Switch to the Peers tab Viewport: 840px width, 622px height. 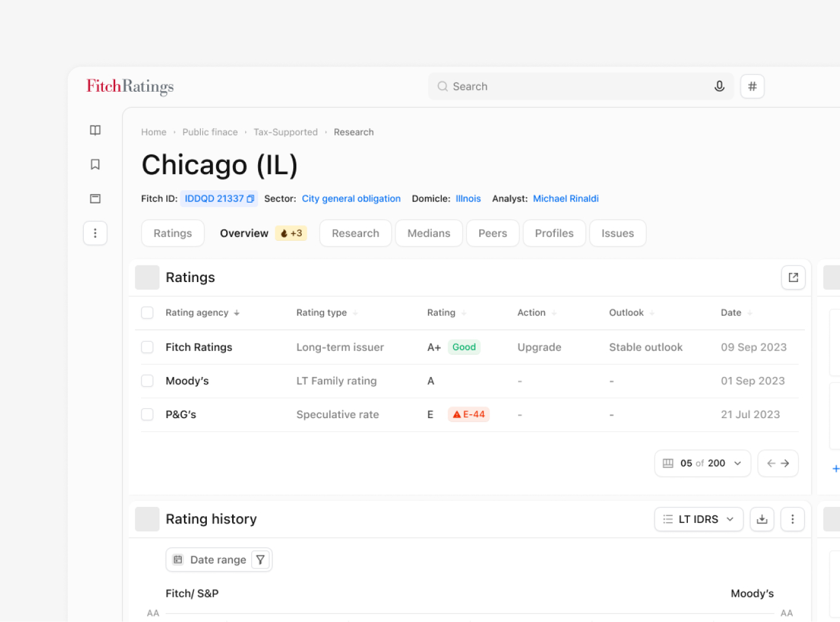[493, 233]
